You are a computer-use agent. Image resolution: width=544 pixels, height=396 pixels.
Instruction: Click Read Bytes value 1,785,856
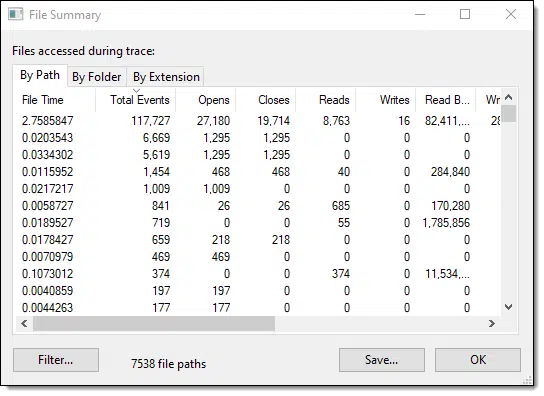(446, 223)
